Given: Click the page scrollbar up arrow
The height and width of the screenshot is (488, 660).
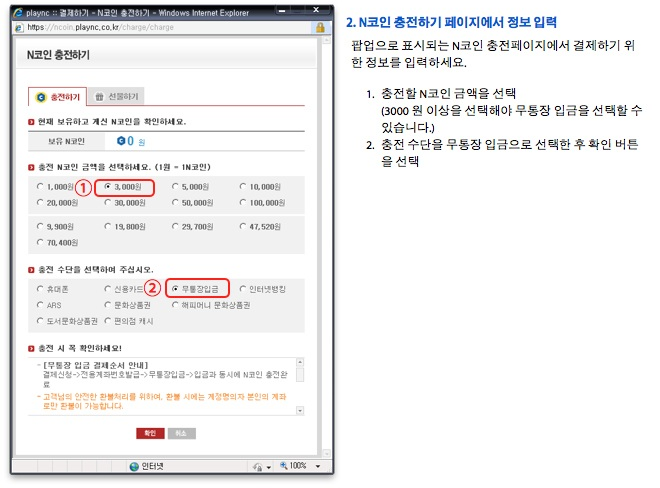Looking at the screenshot, I should coord(326,40).
